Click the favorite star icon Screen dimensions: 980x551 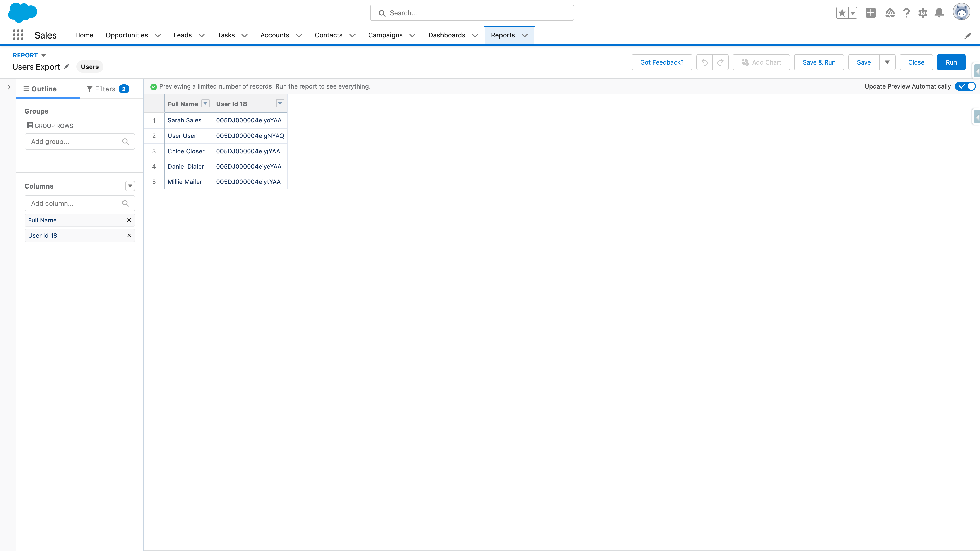(x=841, y=12)
